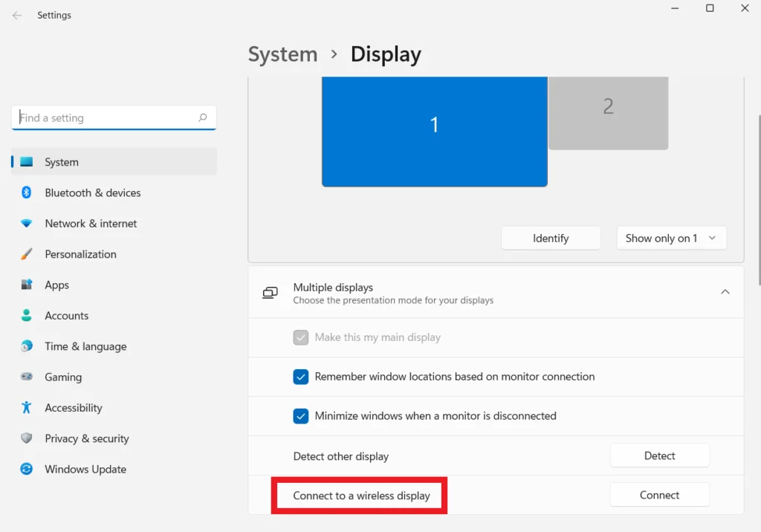Click the Personalization paintbrush icon
This screenshot has height=532, width=761.
(27, 254)
